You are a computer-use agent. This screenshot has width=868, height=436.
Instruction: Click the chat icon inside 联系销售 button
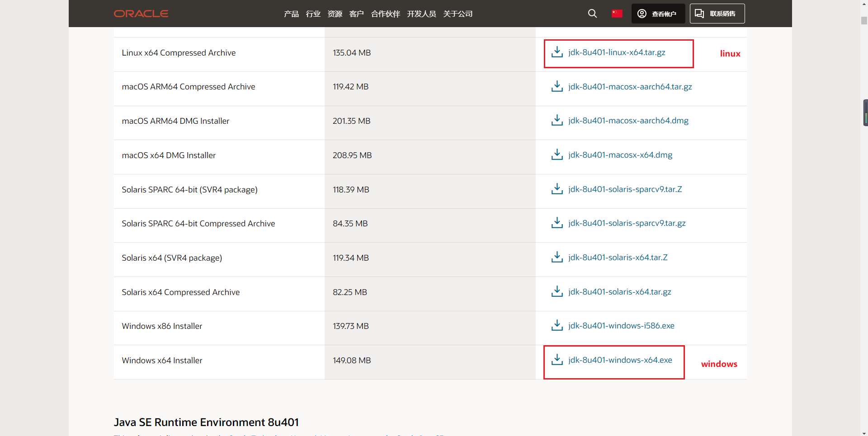[x=699, y=14]
